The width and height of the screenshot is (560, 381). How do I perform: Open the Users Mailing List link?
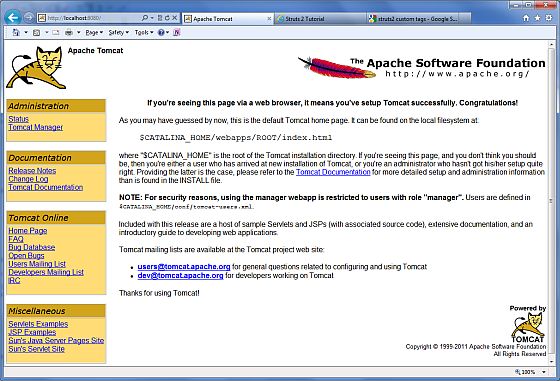(x=37, y=264)
